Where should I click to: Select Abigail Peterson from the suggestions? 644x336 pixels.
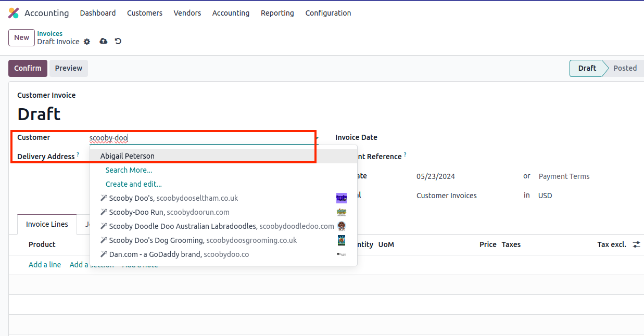pos(224,156)
